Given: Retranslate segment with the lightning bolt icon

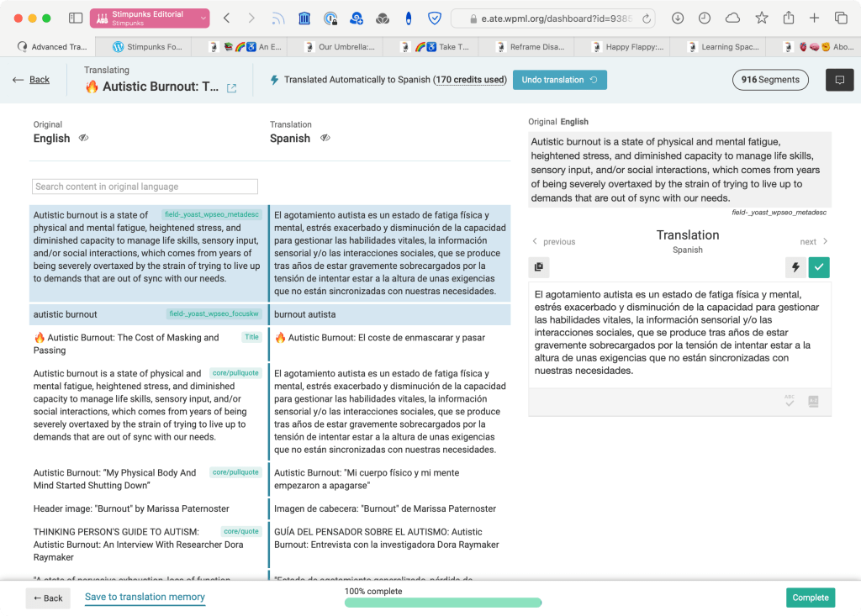Looking at the screenshot, I should pyautogui.click(x=795, y=267).
